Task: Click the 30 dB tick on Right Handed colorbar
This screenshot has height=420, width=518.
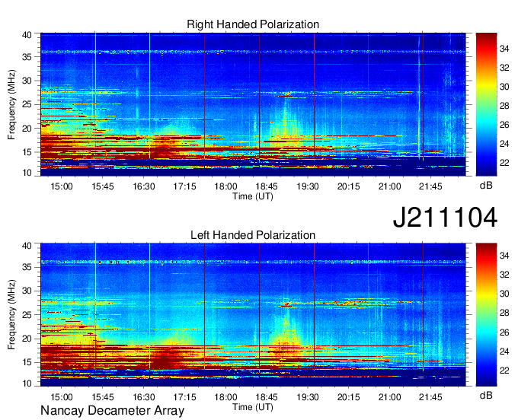Action: 504,87
